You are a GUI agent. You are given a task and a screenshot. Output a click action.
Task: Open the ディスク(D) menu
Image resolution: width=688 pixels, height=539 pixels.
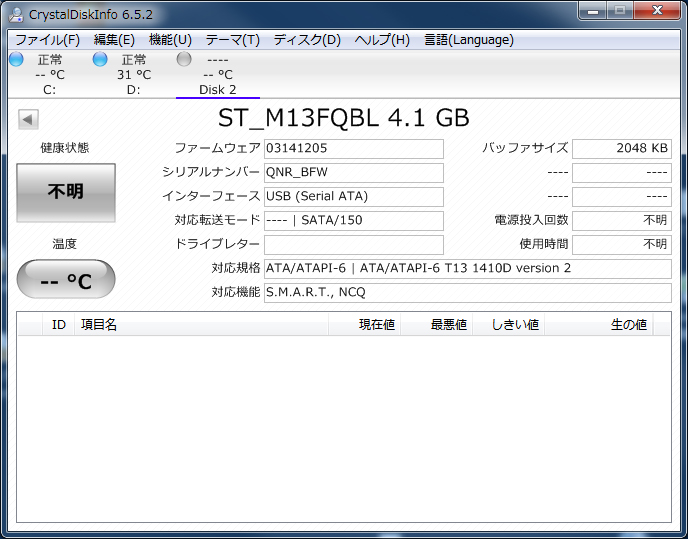click(x=307, y=40)
